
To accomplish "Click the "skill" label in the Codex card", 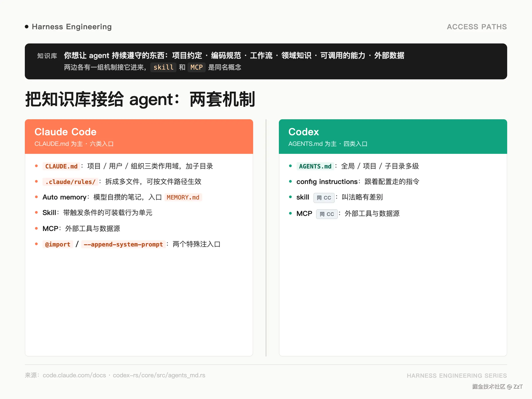I will (x=303, y=197).
